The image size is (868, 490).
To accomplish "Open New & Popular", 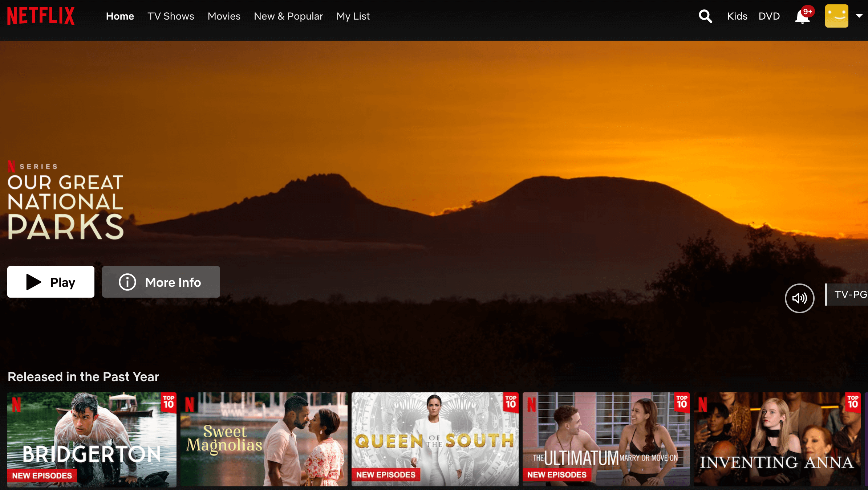I will [x=288, y=16].
